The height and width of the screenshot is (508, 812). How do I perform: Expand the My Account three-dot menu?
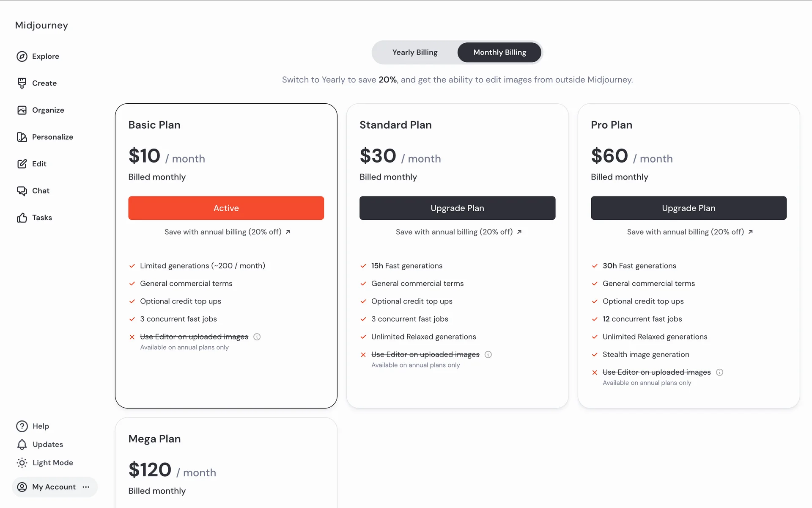(x=86, y=487)
